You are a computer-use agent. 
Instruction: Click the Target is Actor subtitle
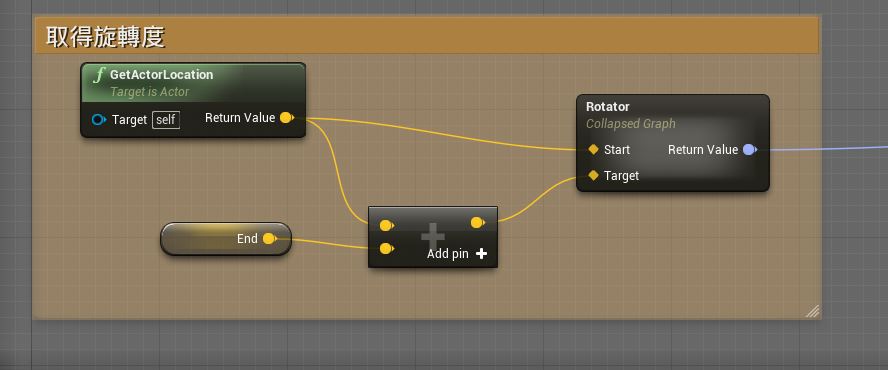coord(150,92)
